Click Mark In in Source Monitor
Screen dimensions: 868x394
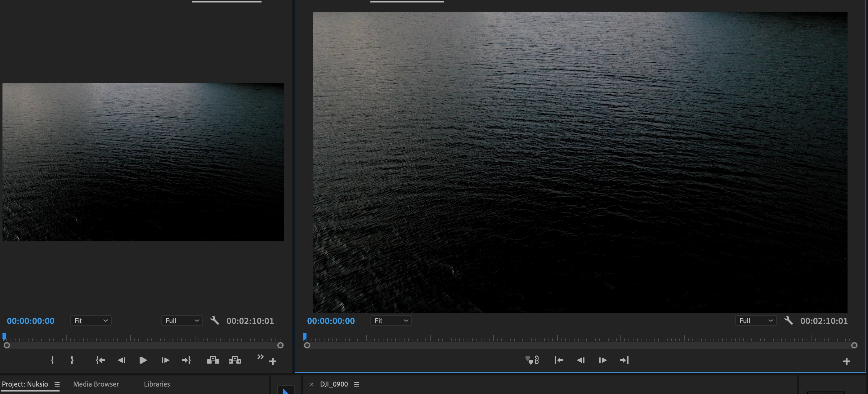pos(52,360)
